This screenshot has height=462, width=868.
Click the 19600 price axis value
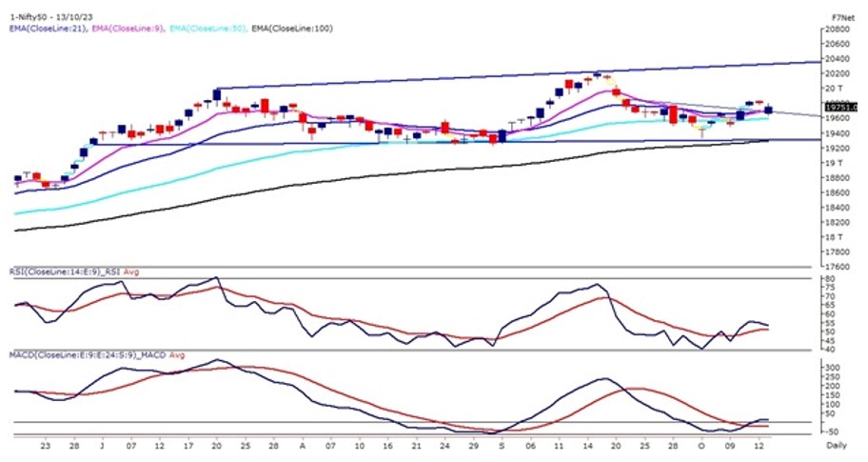[x=838, y=118]
